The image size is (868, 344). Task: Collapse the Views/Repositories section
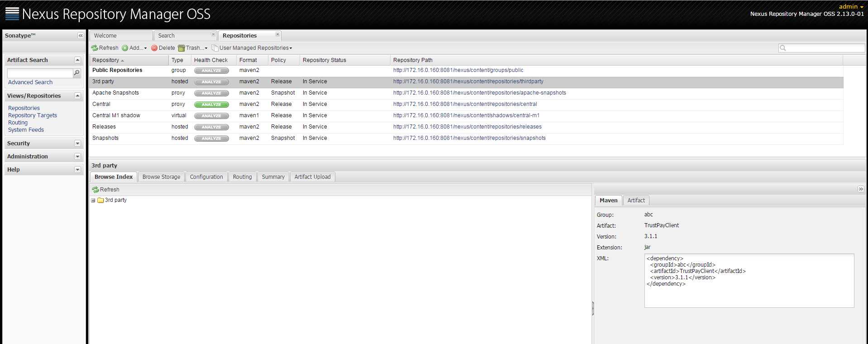point(77,96)
